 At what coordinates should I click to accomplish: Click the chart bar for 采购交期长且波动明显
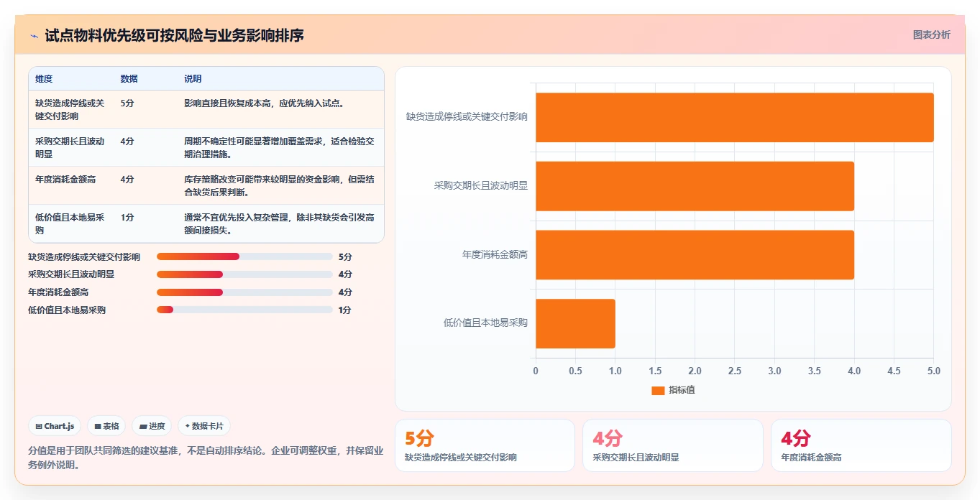click(695, 186)
